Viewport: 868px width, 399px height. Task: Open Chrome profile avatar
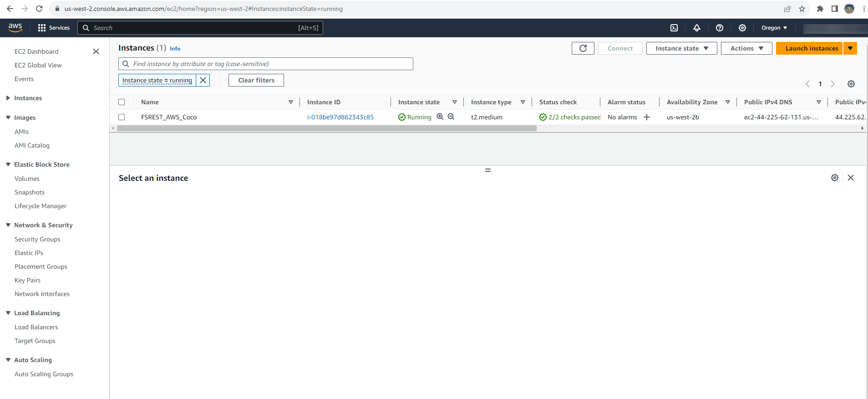click(x=849, y=9)
